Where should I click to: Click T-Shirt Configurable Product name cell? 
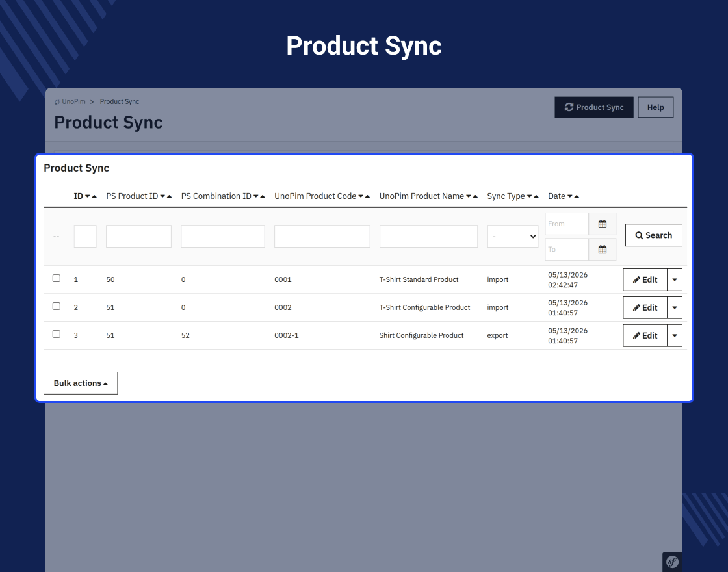pos(424,308)
